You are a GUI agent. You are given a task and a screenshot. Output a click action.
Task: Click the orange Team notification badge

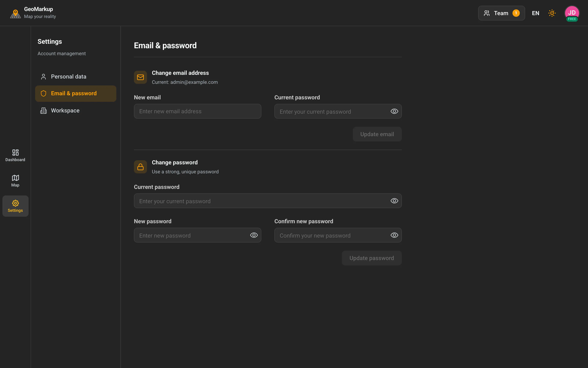click(516, 13)
